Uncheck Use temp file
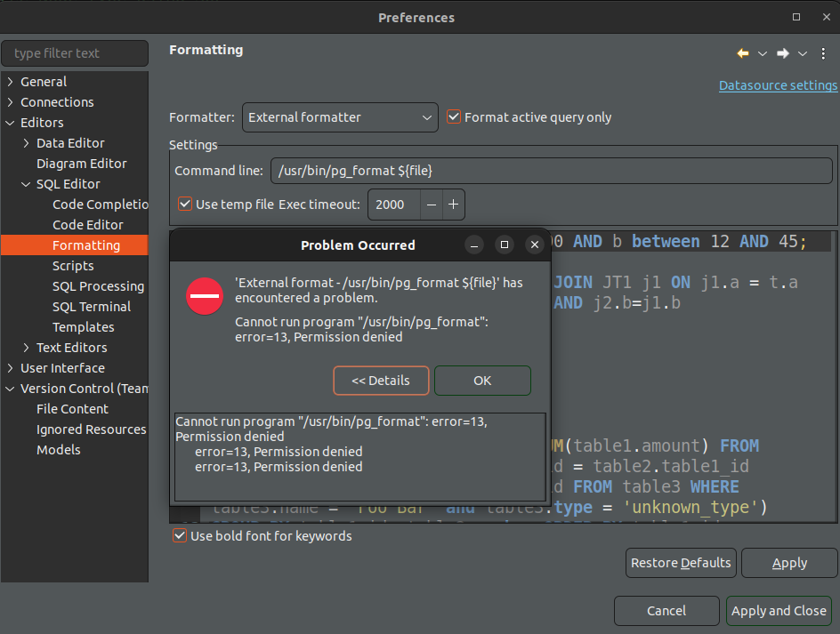 184,204
